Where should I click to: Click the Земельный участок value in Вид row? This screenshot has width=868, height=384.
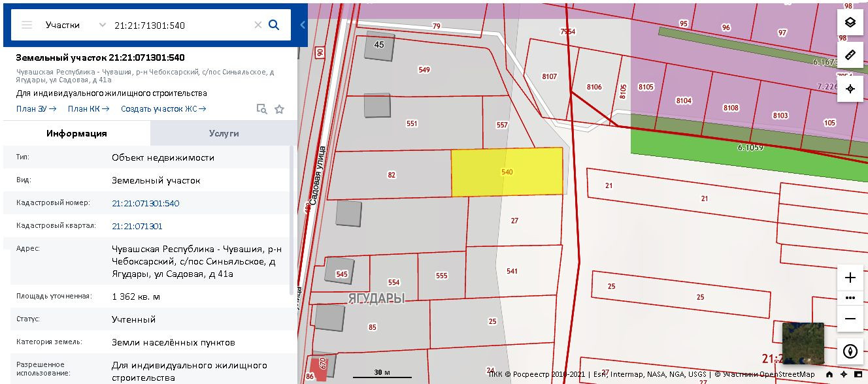pyautogui.click(x=156, y=180)
